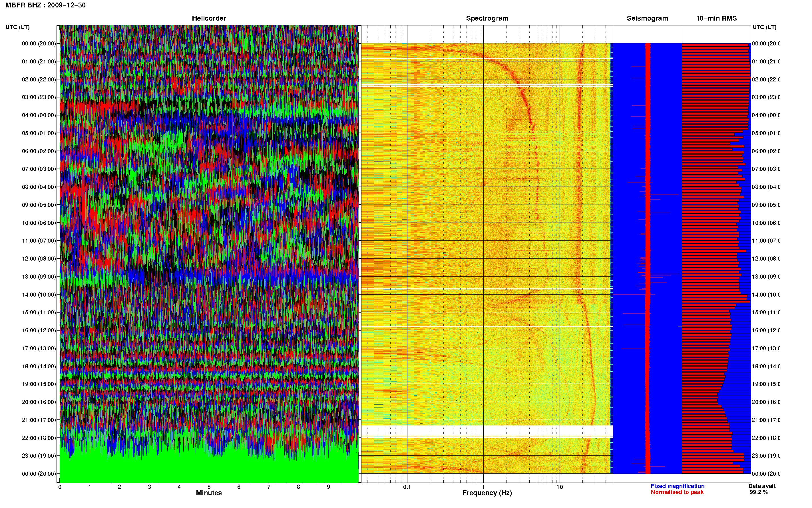Select left-axis time label '11:00 (07:00)'
This screenshot has width=812, height=508.
coord(39,241)
